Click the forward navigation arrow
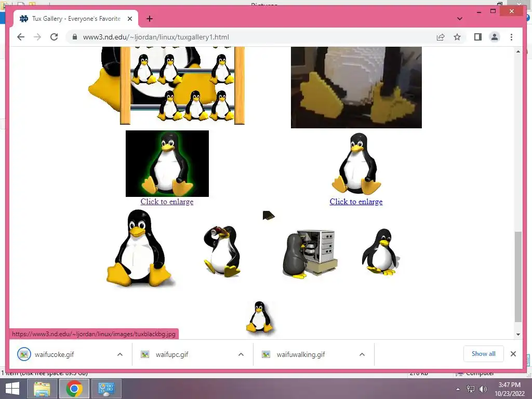 pyautogui.click(x=37, y=37)
